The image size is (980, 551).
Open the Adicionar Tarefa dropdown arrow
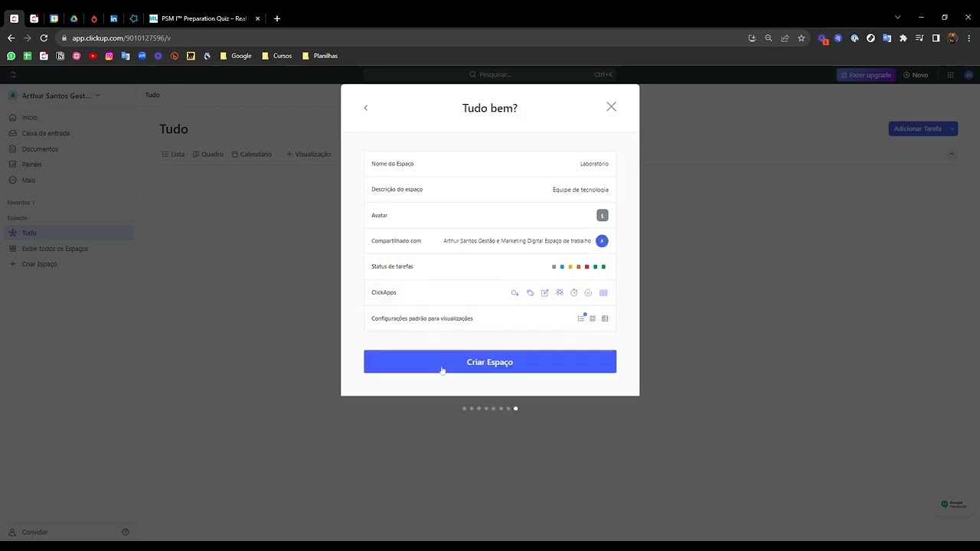952,129
